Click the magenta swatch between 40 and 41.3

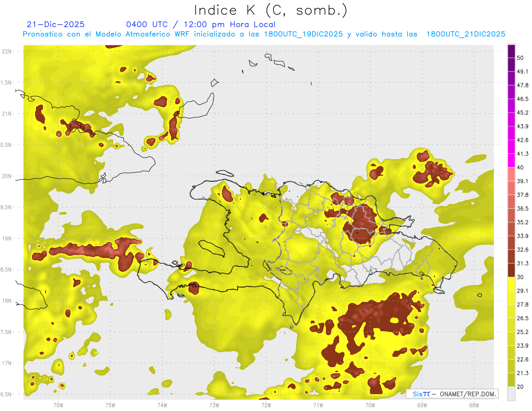(x=512, y=160)
